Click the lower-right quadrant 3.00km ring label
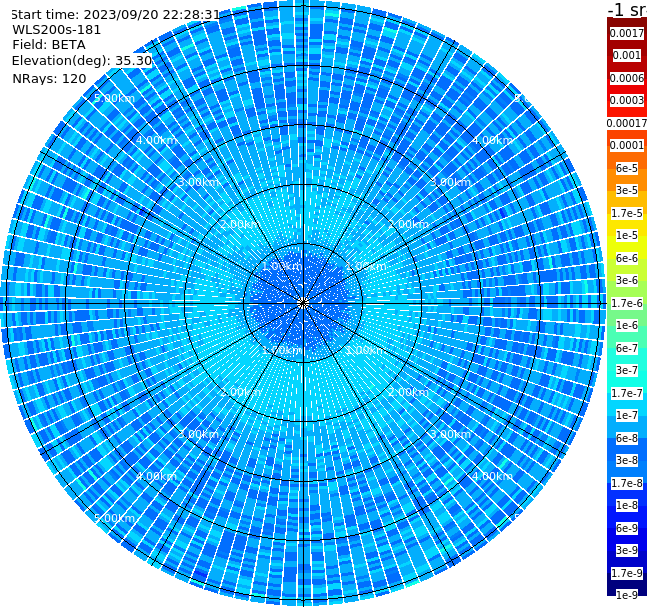 [450, 434]
